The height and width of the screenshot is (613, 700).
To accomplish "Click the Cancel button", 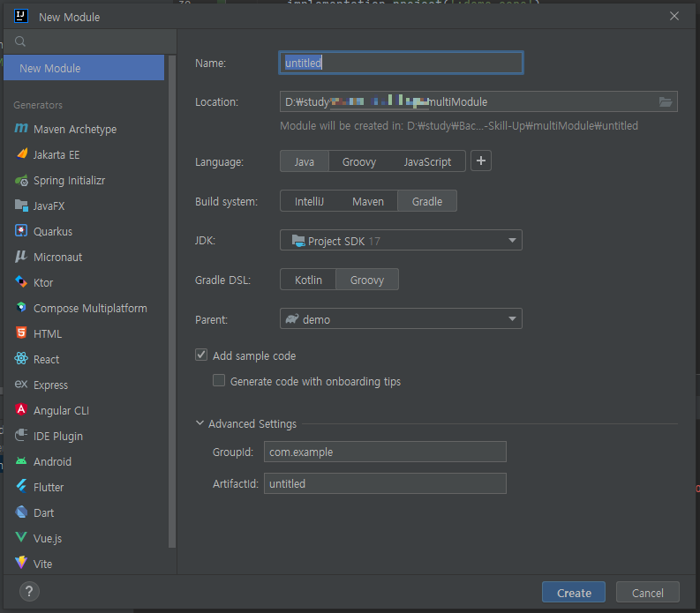I will (x=648, y=593).
